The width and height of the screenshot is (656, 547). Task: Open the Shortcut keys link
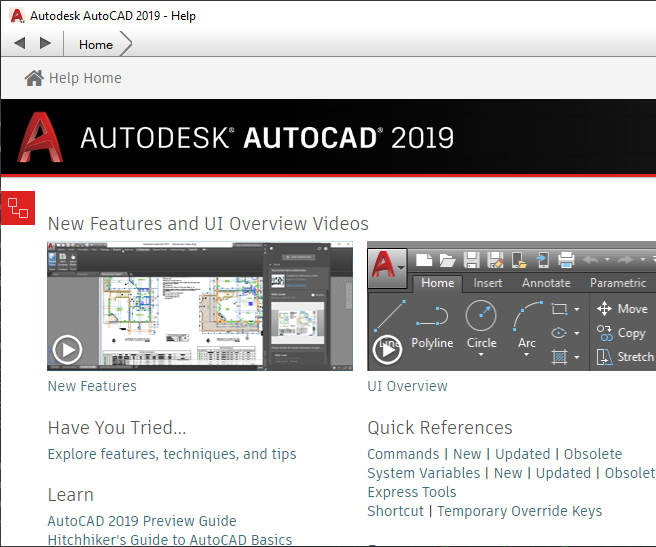(x=395, y=511)
